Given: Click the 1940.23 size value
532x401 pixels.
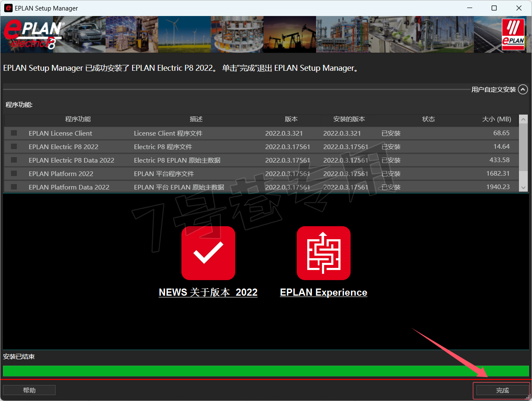Looking at the screenshot, I should (497, 187).
